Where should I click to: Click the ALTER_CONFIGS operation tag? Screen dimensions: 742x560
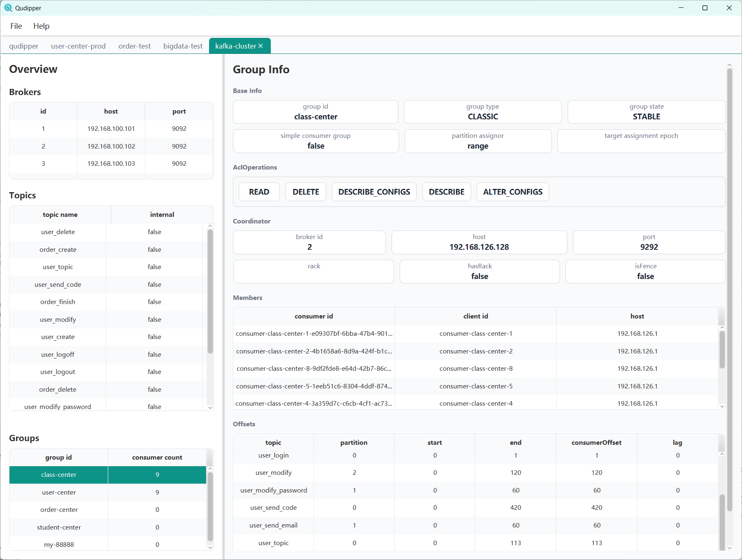pyautogui.click(x=512, y=192)
